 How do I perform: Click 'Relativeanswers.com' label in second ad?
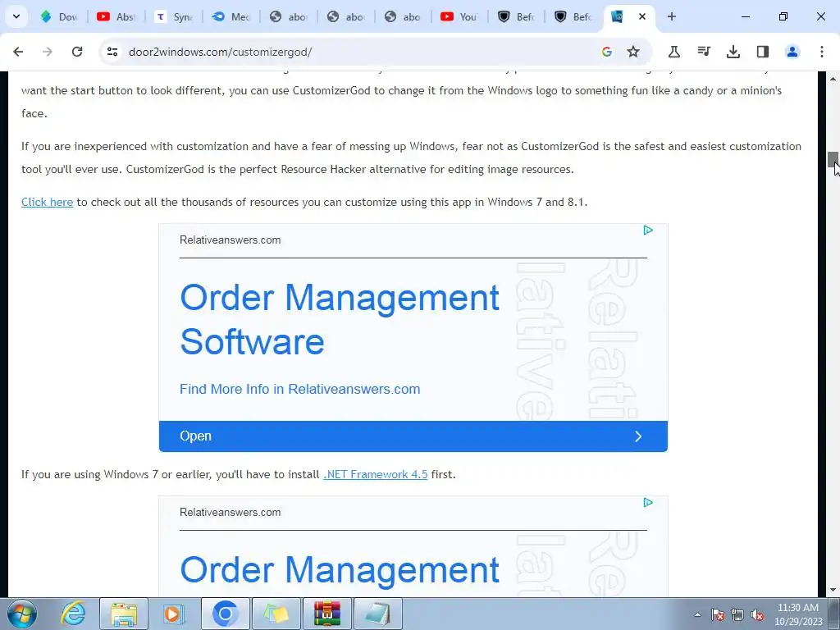[x=230, y=512]
